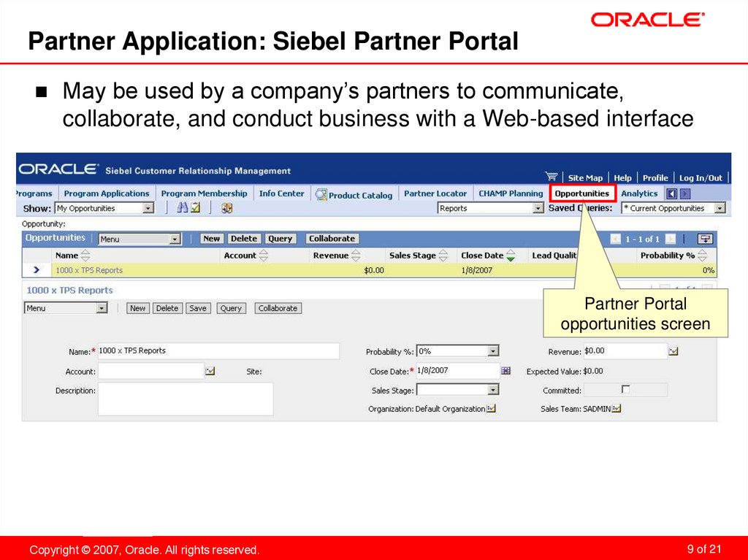
Task: Click the Collaborate button
Action: (332, 238)
